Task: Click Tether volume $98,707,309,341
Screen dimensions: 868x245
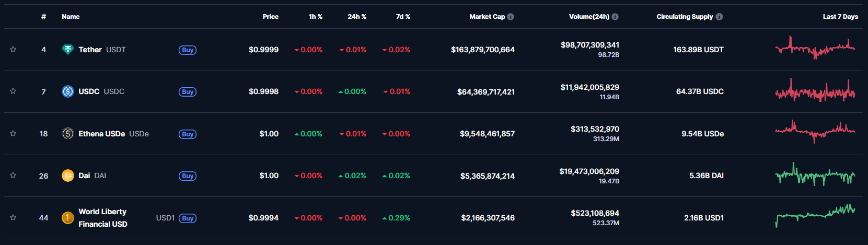Action: [590, 45]
